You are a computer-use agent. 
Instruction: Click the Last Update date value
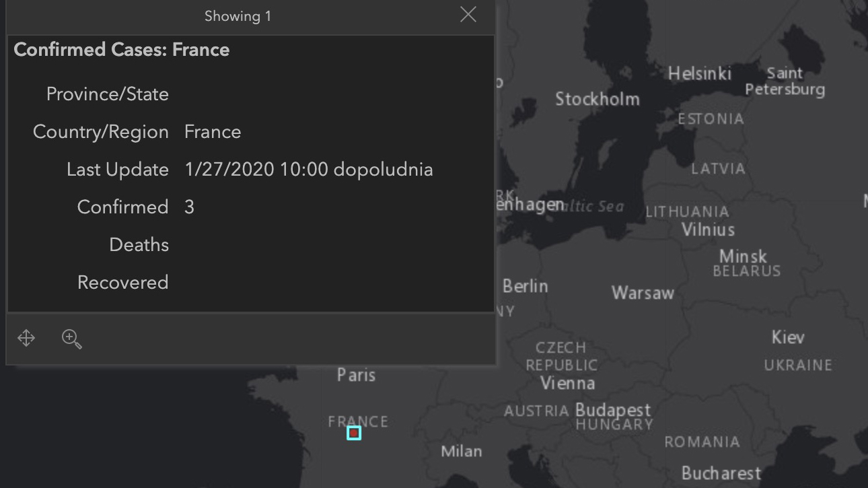[x=309, y=170]
